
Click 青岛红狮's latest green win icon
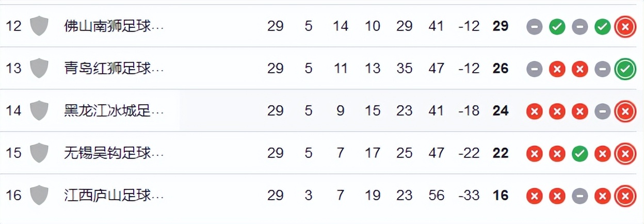(x=625, y=69)
